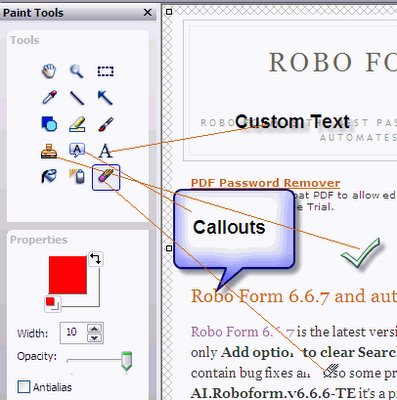
Task: Click the AI.Roboform.v6.6.6-TE bold text
Action: point(273,394)
